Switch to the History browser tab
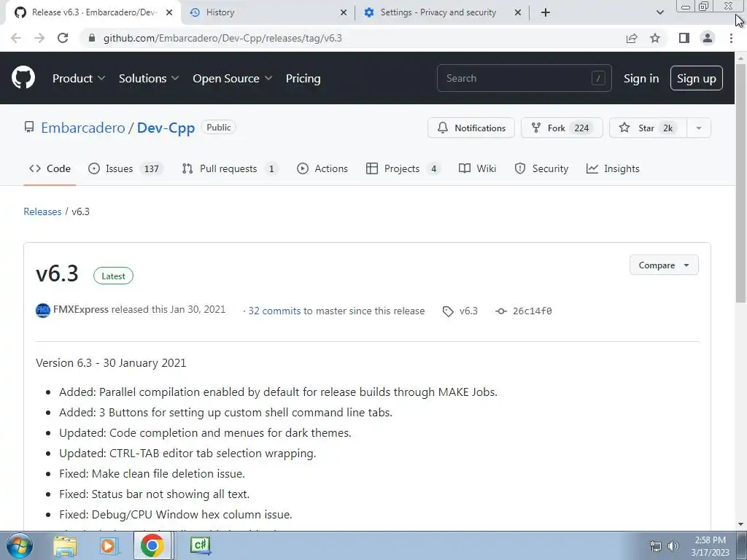The image size is (747, 560). tap(268, 12)
